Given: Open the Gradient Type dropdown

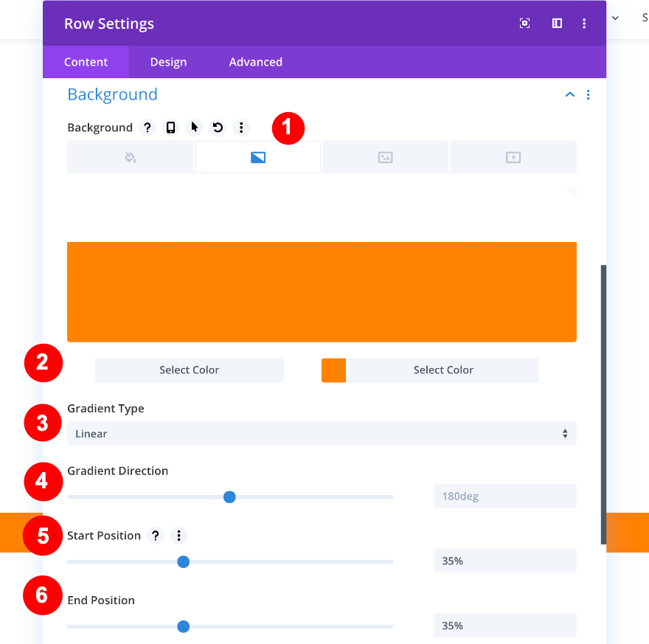Looking at the screenshot, I should 322,434.
